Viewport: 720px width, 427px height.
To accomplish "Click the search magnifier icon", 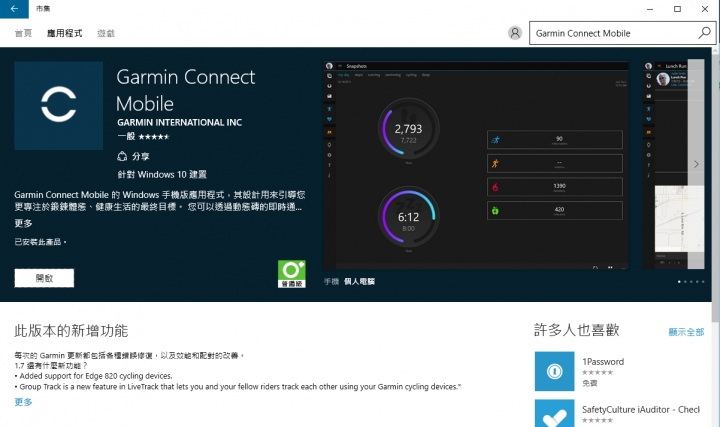I will [x=704, y=33].
